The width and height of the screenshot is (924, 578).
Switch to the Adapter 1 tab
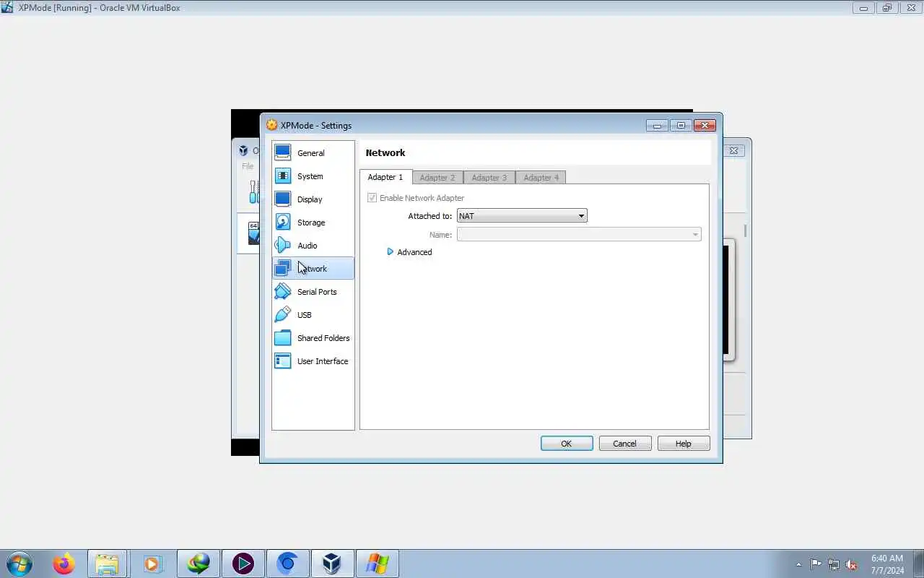385,177
